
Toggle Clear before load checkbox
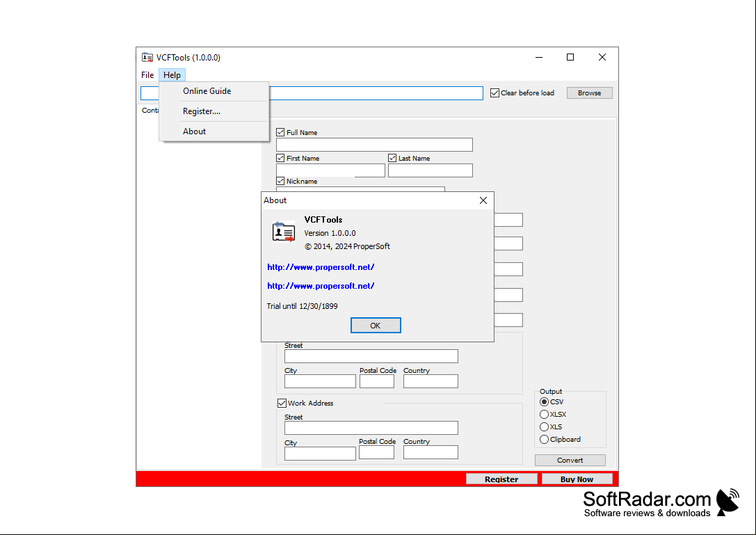(494, 93)
